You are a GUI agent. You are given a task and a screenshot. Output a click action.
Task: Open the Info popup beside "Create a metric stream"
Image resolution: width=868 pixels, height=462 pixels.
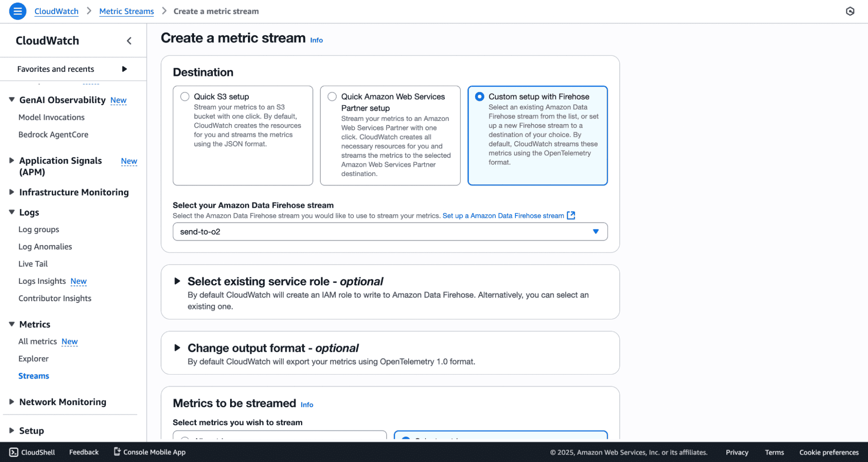[x=316, y=40]
